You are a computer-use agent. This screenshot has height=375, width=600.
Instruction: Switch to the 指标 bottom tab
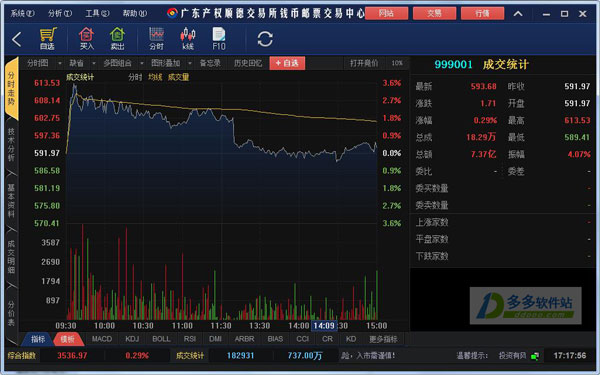(x=38, y=339)
